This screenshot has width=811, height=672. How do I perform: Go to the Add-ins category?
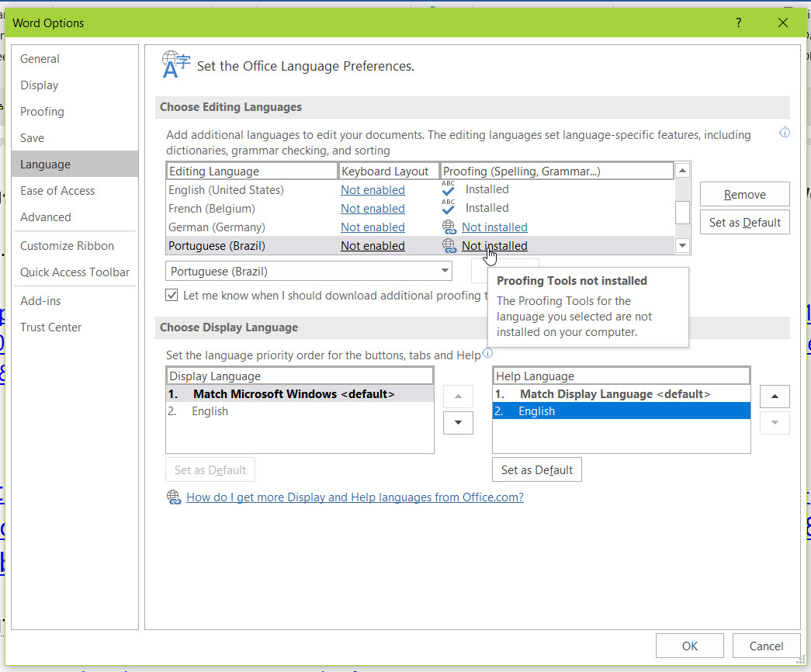[x=75, y=300]
